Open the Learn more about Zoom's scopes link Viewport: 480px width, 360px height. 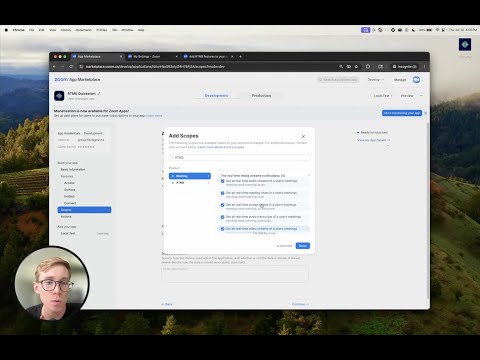(221, 147)
